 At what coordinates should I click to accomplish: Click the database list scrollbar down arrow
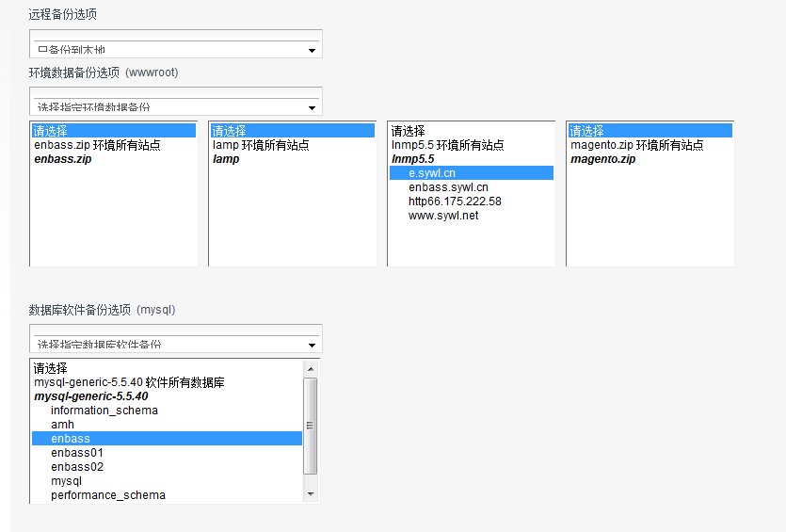(311, 494)
